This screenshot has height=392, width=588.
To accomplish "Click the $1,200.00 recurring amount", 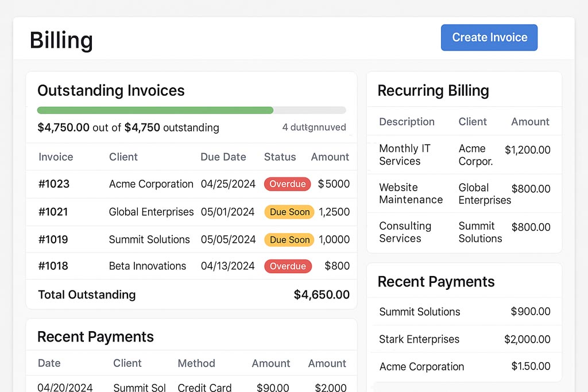I will tap(527, 150).
